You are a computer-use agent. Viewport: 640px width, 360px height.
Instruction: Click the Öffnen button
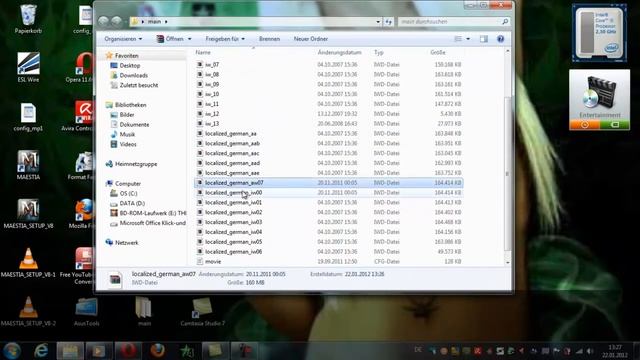coord(171,39)
